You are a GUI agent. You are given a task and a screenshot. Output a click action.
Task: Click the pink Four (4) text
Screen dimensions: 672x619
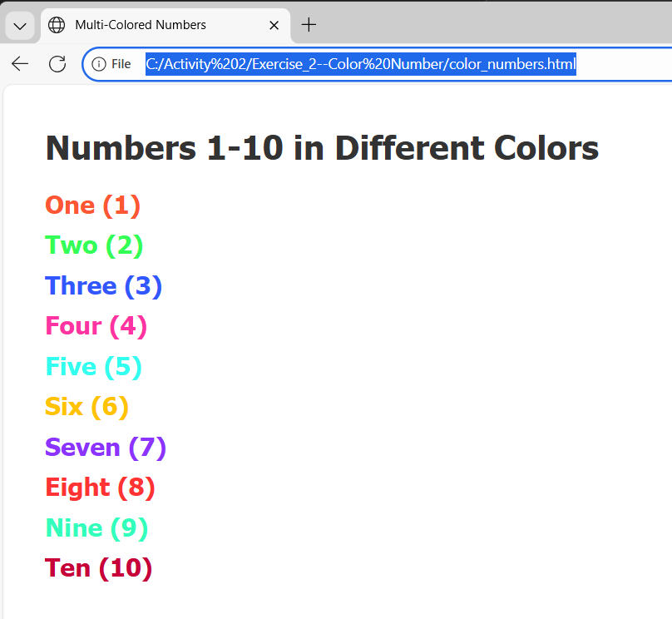[96, 326]
